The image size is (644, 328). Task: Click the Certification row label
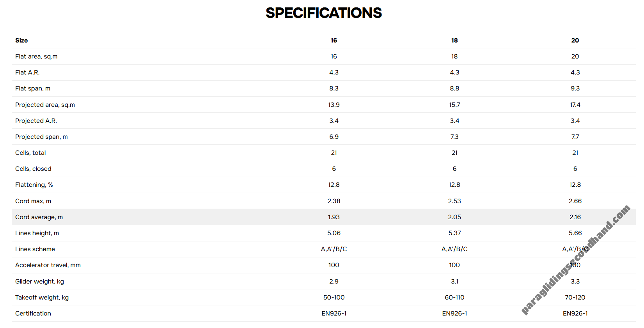pos(33,314)
